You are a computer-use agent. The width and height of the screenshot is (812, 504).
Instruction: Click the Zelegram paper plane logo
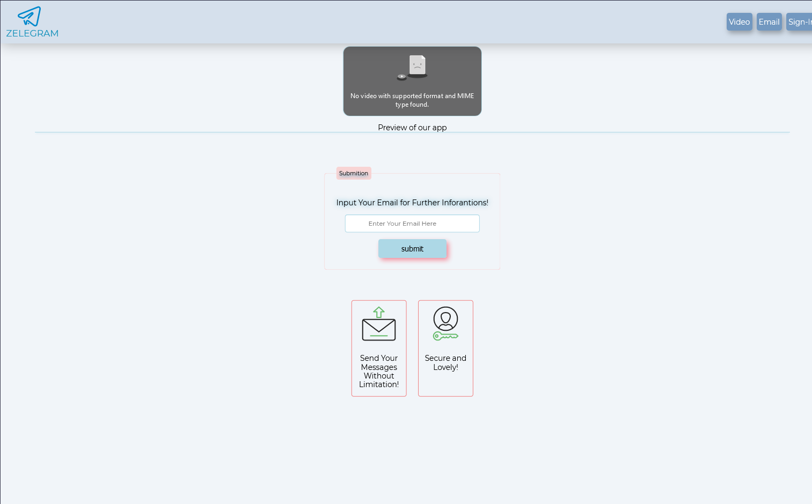click(30, 17)
